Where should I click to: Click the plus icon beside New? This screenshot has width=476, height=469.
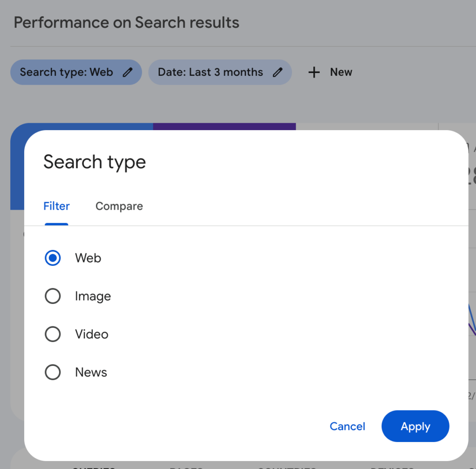[x=314, y=72]
